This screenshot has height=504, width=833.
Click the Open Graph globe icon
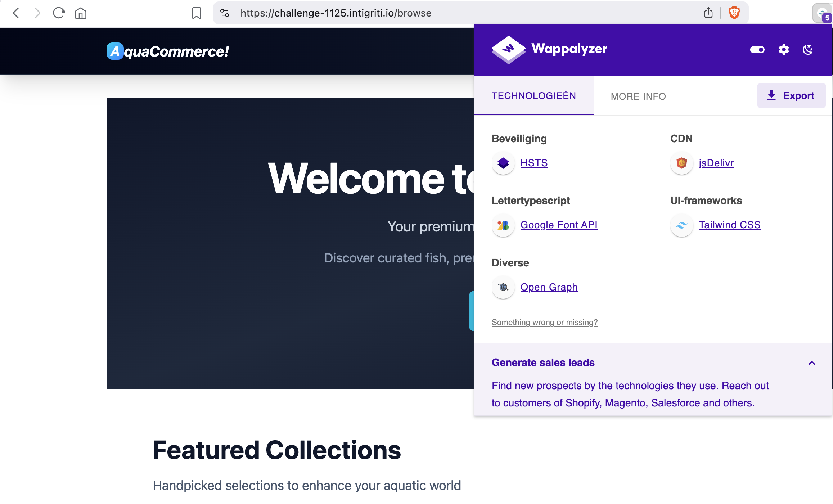(x=503, y=287)
